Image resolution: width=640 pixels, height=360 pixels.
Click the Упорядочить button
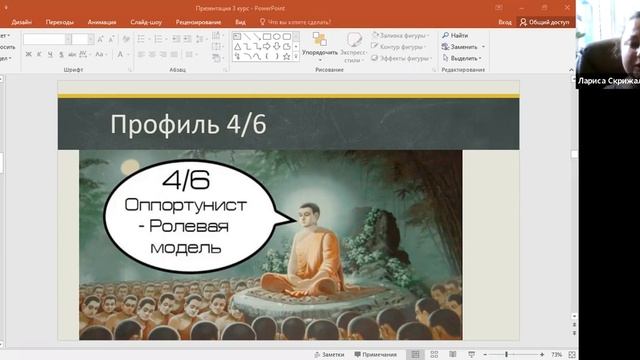320,47
